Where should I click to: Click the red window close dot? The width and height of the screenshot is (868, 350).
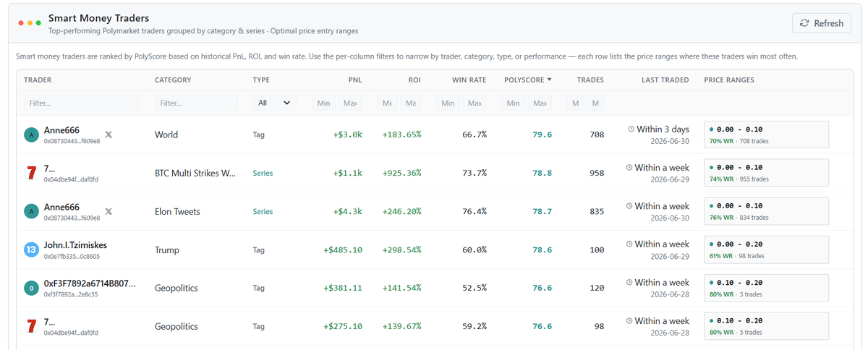(x=20, y=23)
